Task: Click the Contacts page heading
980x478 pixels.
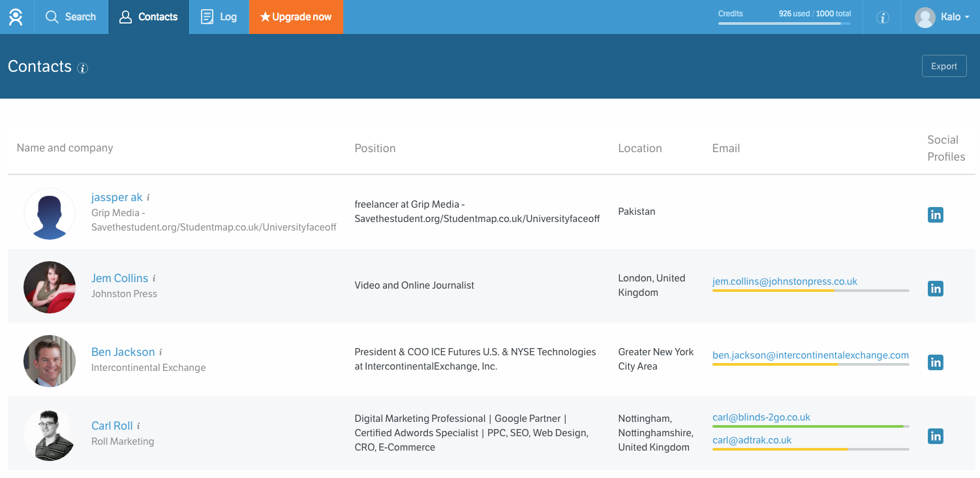Action: 40,67
